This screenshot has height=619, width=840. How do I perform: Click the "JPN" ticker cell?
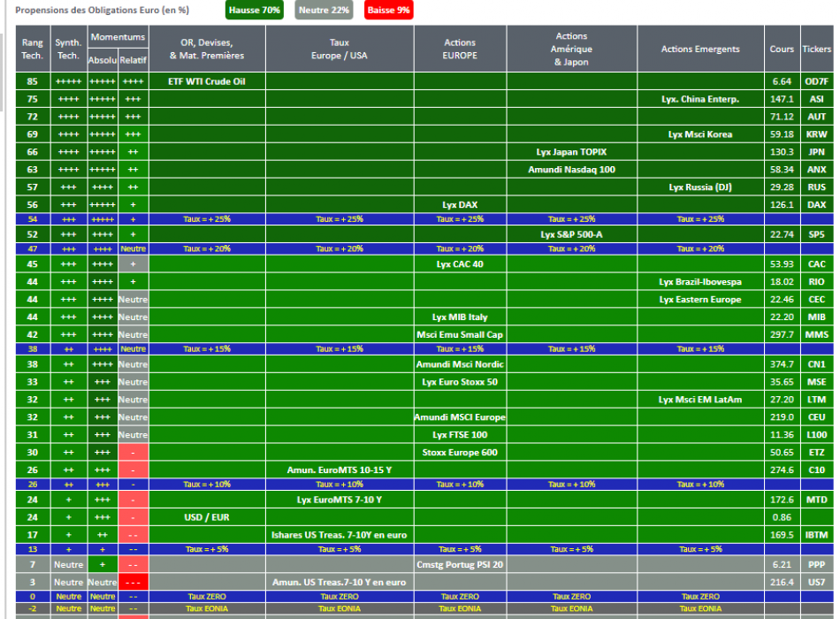click(816, 152)
